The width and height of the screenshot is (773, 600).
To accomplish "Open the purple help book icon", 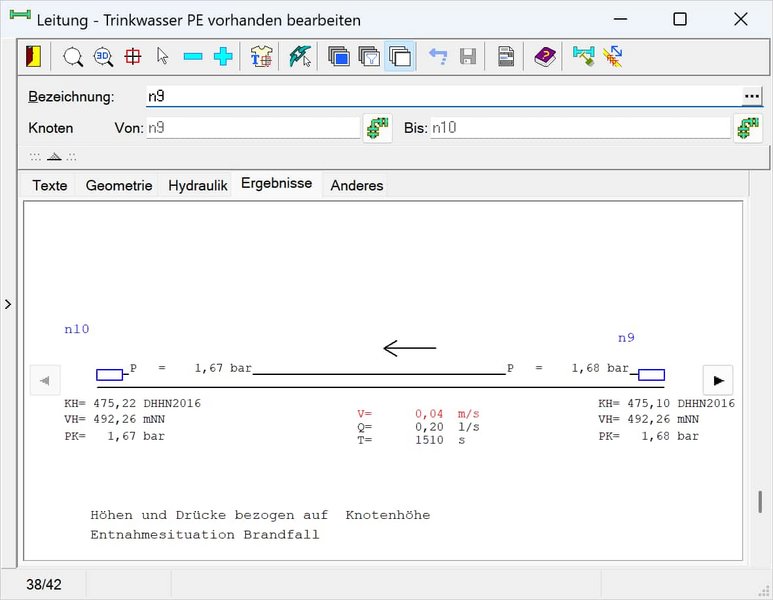I will [x=544, y=57].
